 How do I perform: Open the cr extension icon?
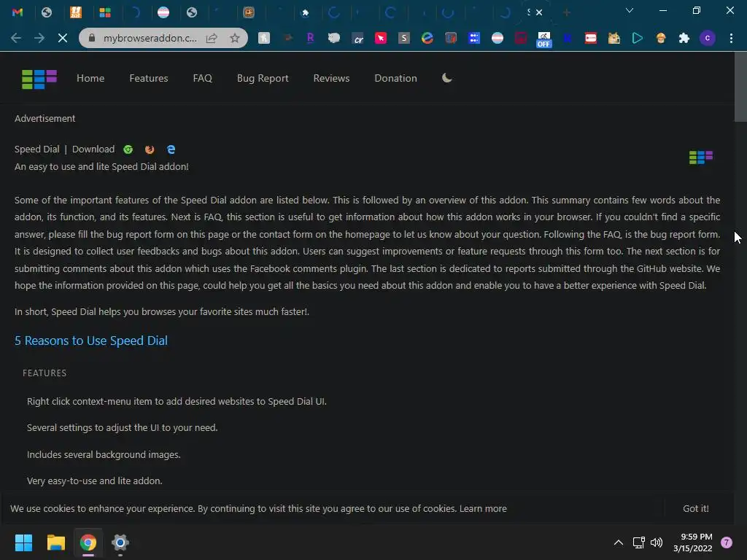pos(357,38)
